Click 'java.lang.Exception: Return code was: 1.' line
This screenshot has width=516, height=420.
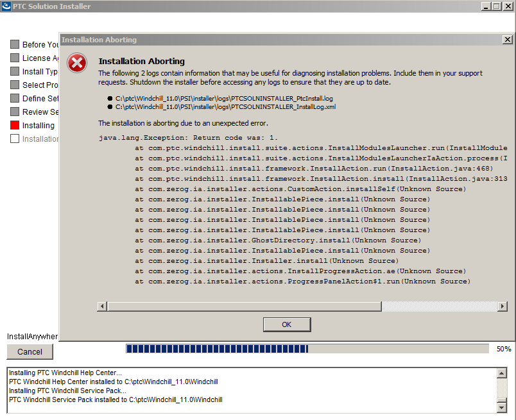point(188,138)
